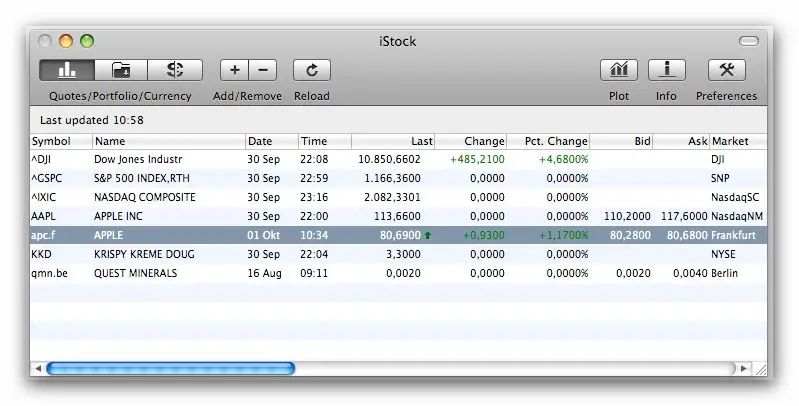Add a stock with the plus button
The height and width of the screenshot is (406, 799).
(234, 70)
